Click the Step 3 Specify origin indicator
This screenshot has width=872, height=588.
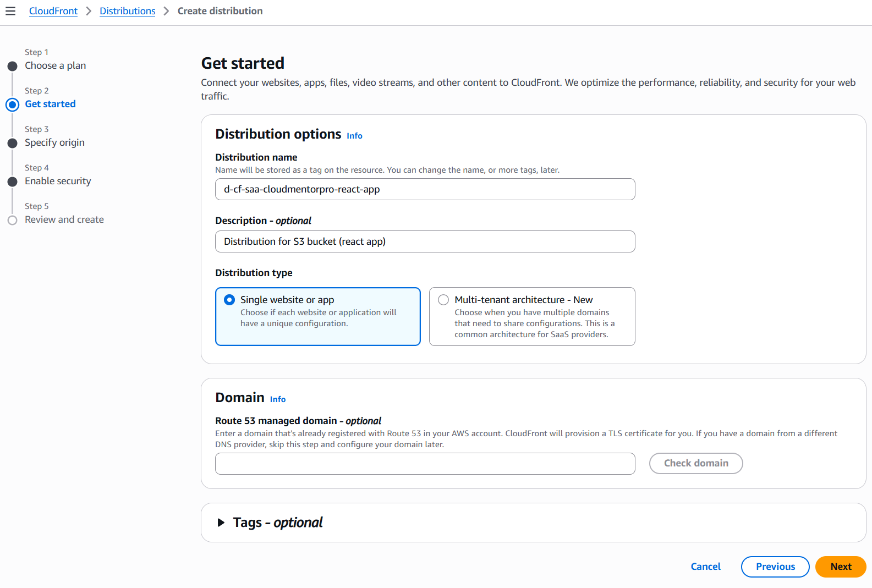[x=13, y=143]
